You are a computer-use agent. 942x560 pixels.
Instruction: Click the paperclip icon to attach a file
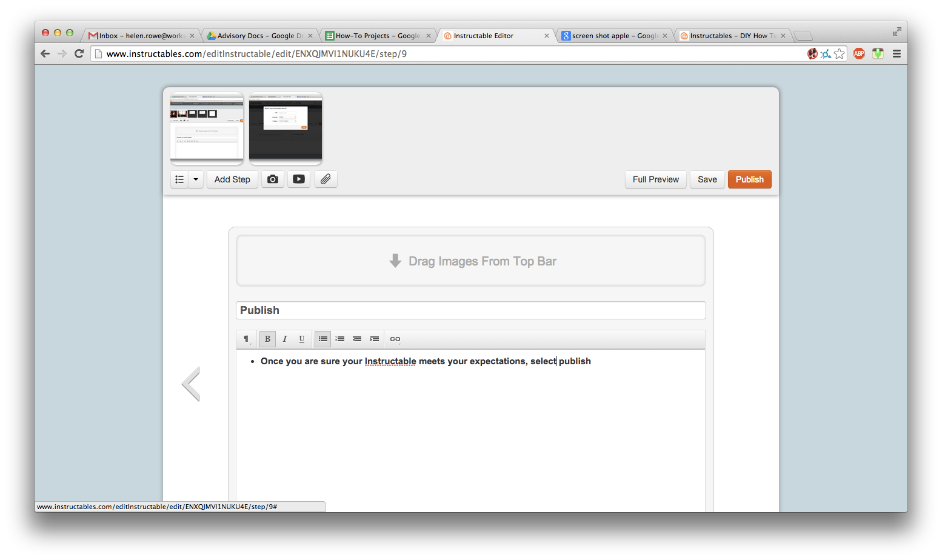(x=326, y=179)
